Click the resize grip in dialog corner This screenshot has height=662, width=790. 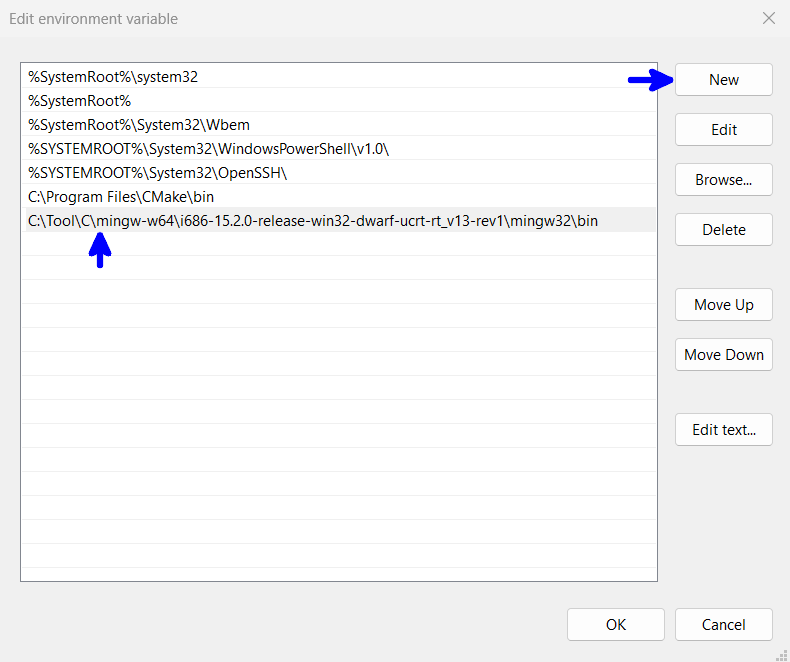(x=781, y=654)
